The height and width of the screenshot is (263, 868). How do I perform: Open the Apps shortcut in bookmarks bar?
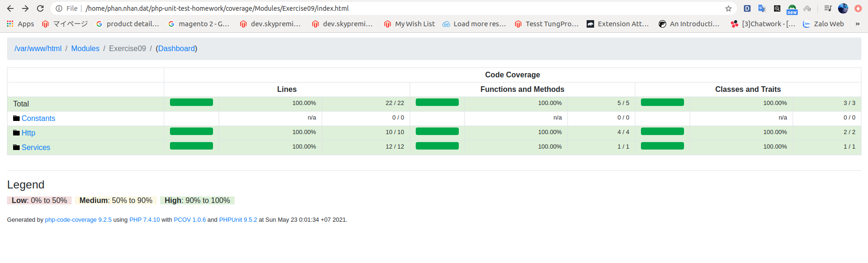20,24
